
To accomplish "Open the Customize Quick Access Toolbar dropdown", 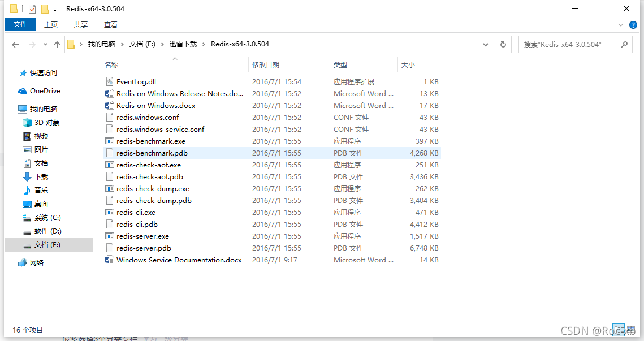I will [x=55, y=9].
